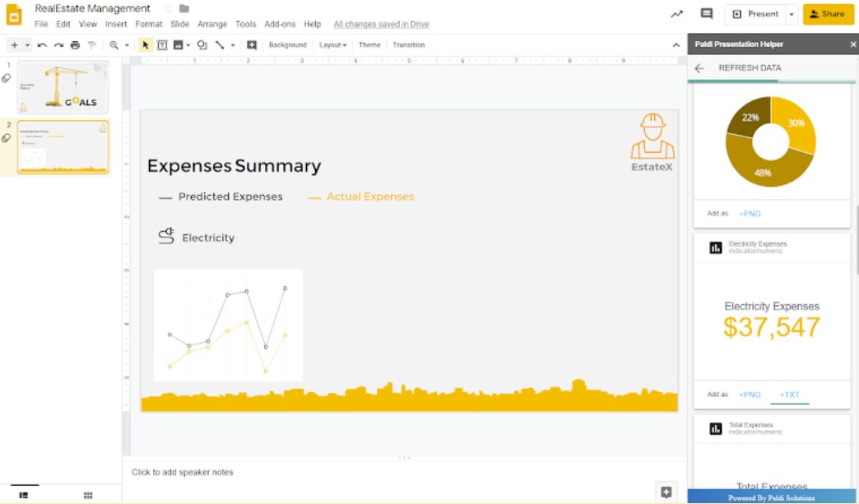This screenshot has width=859, height=504.
Task: Open comment history via speech bubble icon
Action: (x=704, y=15)
